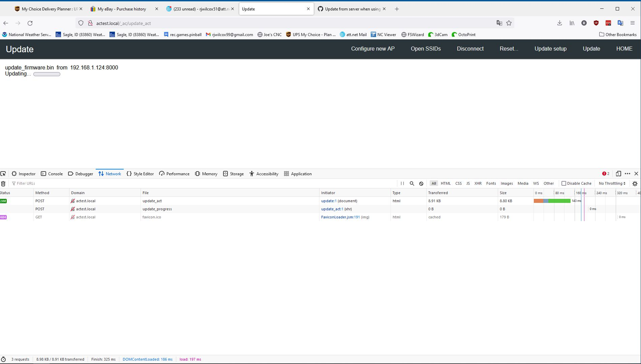Open DevTools network settings gear

click(x=635, y=183)
